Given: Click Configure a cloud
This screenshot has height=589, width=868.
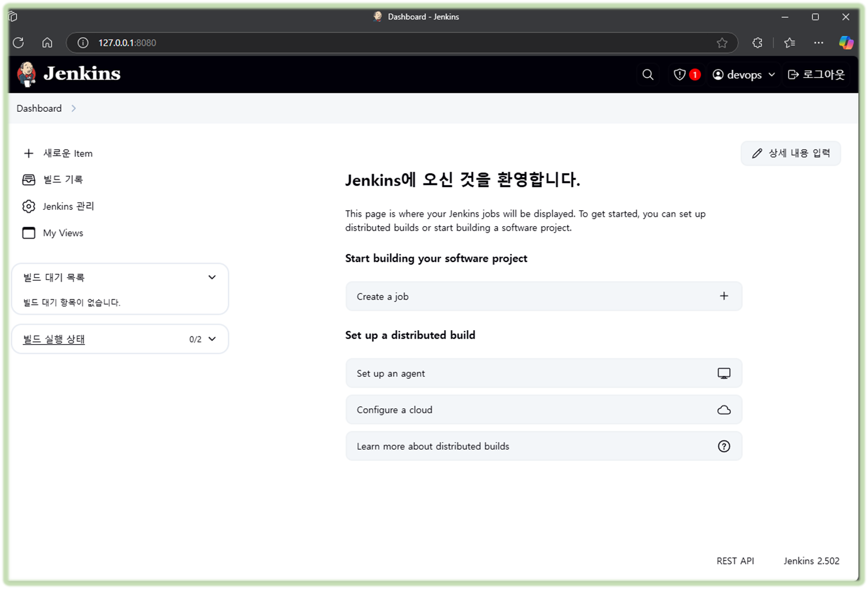Looking at the screenshot, I should pyautogui.click(x=544, y=410).
